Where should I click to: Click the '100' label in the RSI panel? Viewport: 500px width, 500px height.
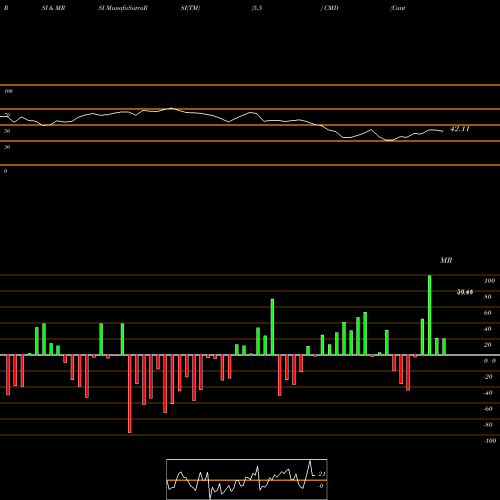(x=8, y=91)
